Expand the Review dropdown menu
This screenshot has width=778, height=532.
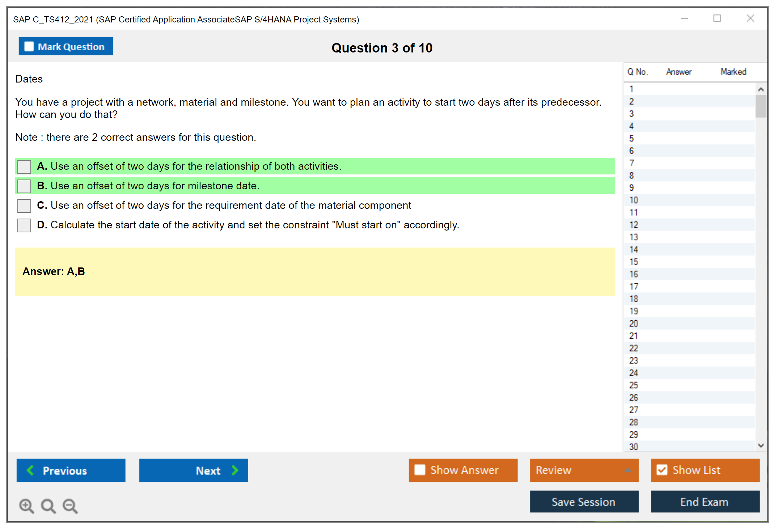628,470
